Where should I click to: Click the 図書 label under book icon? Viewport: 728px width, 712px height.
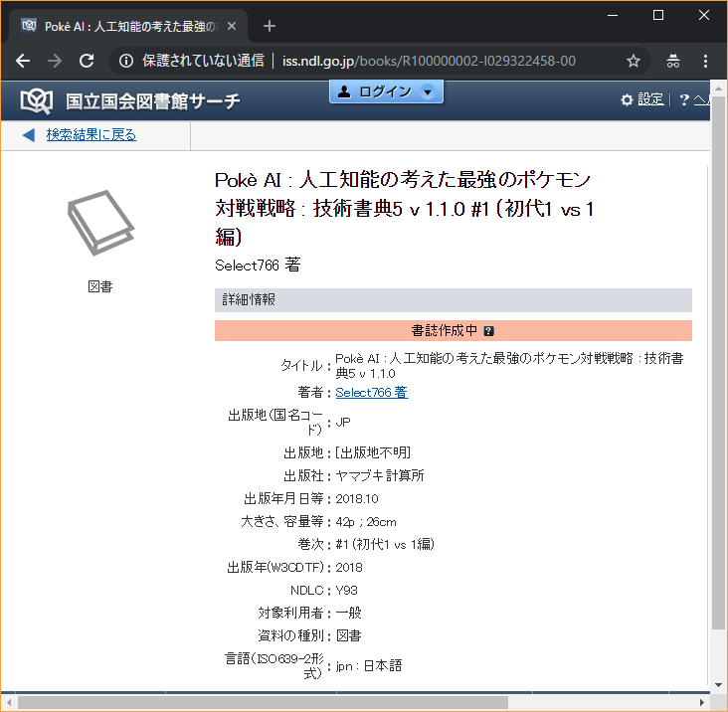(x=100, y=286)
